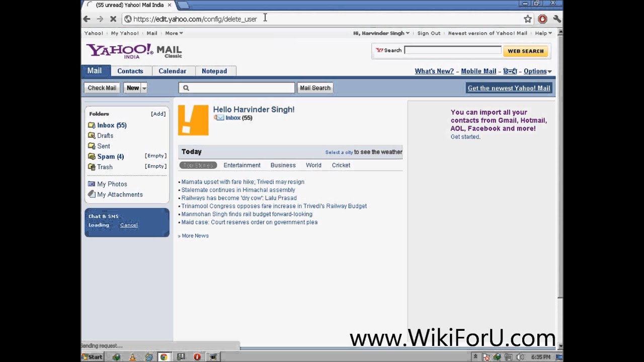Stop page loading with the X button
This screenshot has width=644, height=362.
point(113,19)
